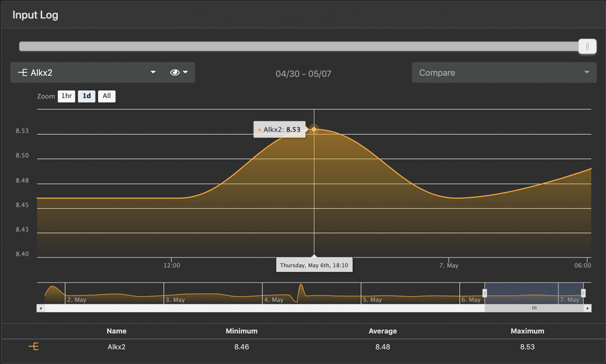Screen dimensions: 606x364
Task: Select the 1d zoom option
Action: coord(86,96)
